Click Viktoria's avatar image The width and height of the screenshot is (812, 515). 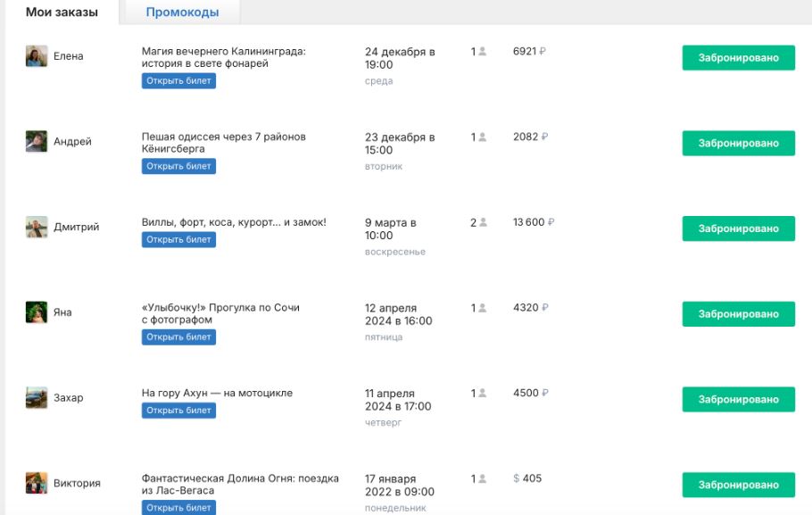(37, 483)
